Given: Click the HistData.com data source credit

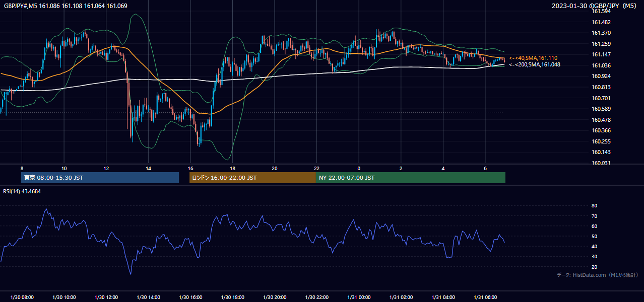Looking at the screenshot, I should tap(598, 275).
